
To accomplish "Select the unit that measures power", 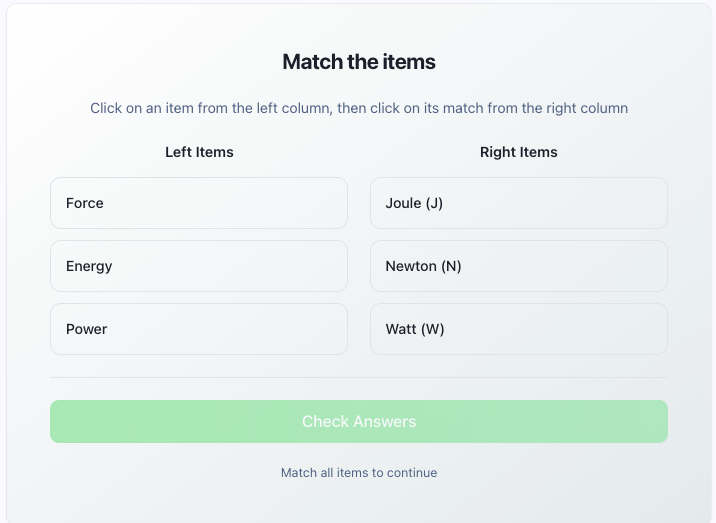I will 518,329.
